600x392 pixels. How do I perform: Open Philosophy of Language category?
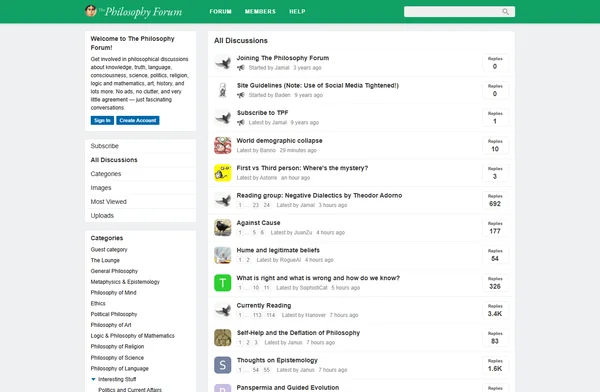(119, 368)
